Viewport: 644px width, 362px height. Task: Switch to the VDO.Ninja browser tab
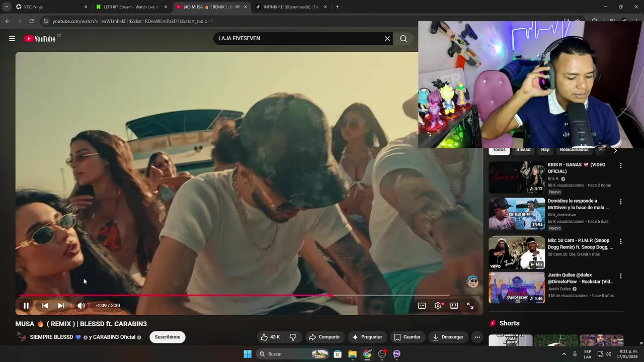(x=50, y=7)
